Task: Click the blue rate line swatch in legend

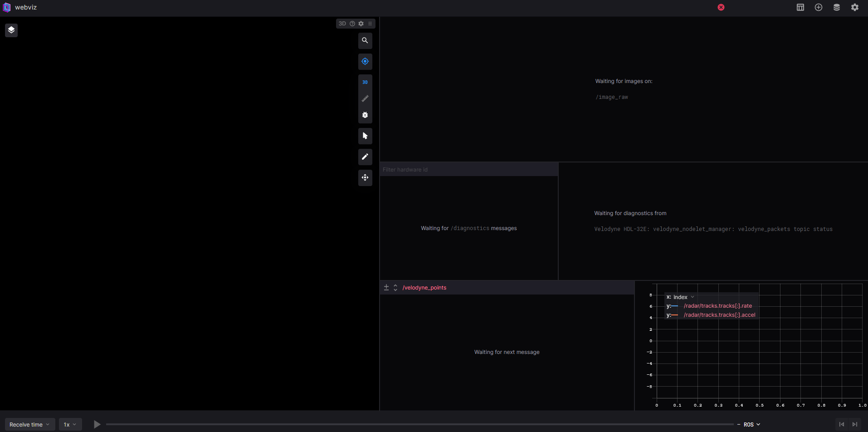Action: pyautogui.click(x=675, y=306)
